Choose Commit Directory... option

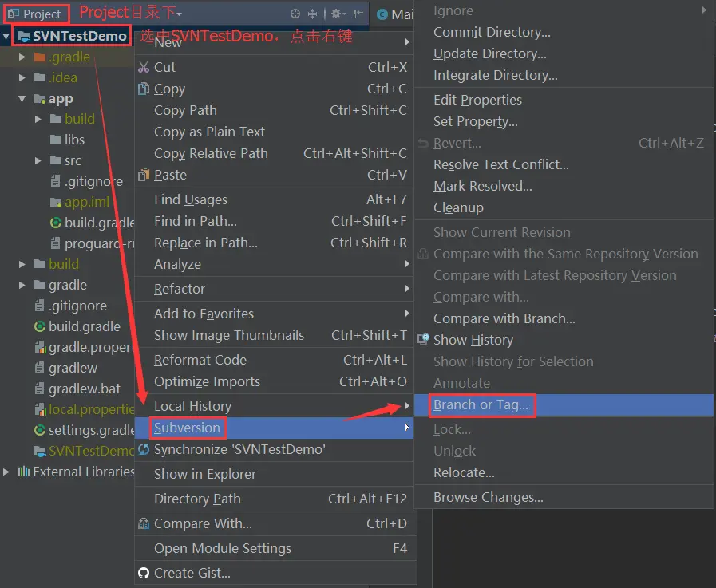pos(564,32)
